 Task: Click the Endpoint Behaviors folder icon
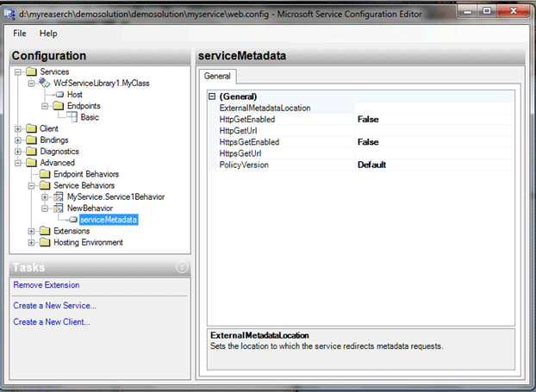click(x=45, y=174)
